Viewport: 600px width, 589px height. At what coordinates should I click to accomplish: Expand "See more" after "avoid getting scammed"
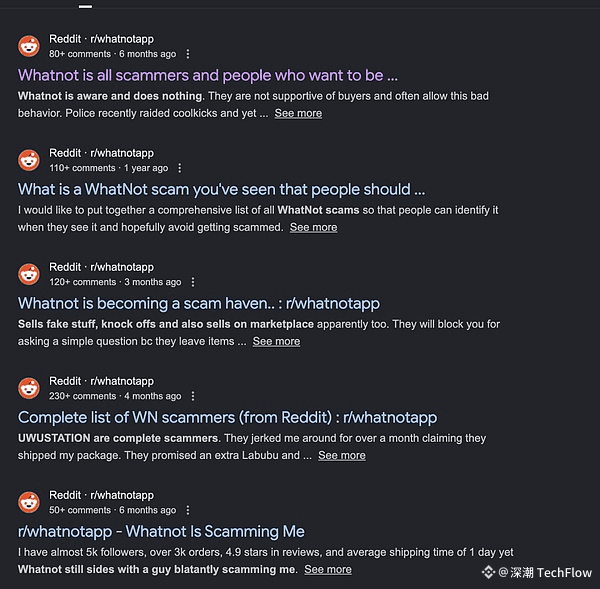(x=313, y=227)
